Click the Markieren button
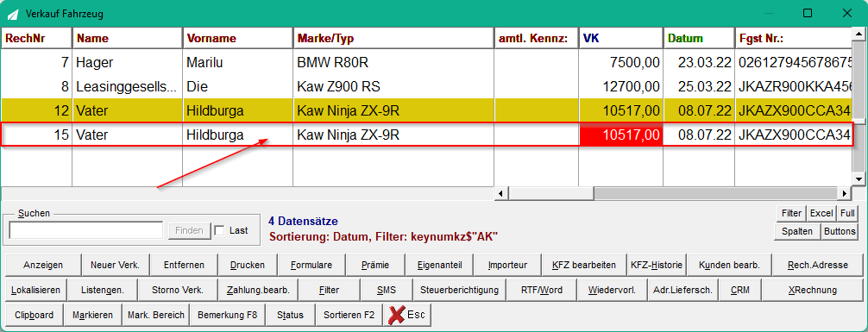 92,315
